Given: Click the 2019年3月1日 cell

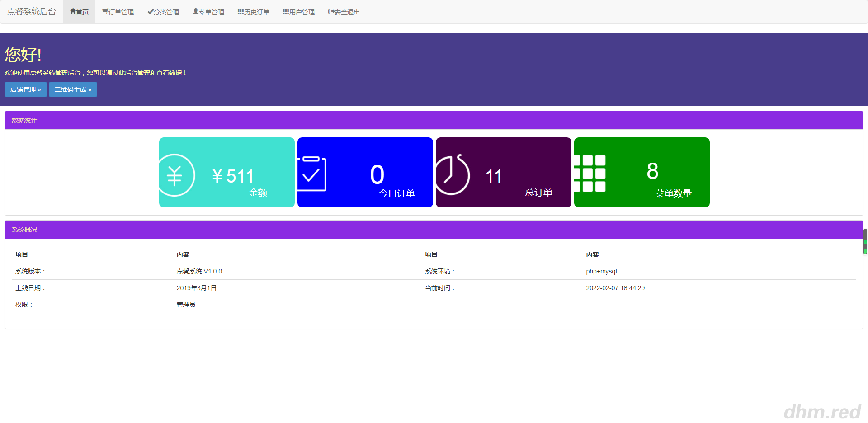Looking at the screenshot, I should [196, 288].
